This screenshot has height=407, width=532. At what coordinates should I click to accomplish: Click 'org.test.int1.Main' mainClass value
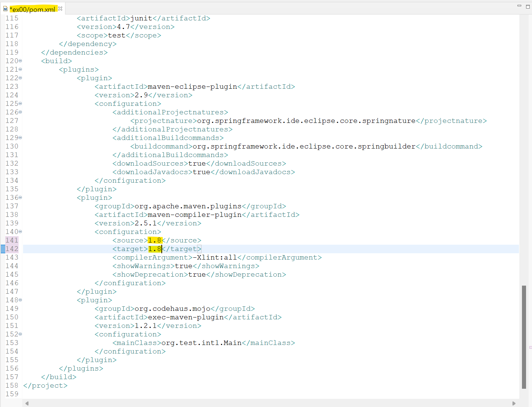[x=201, y=343]
